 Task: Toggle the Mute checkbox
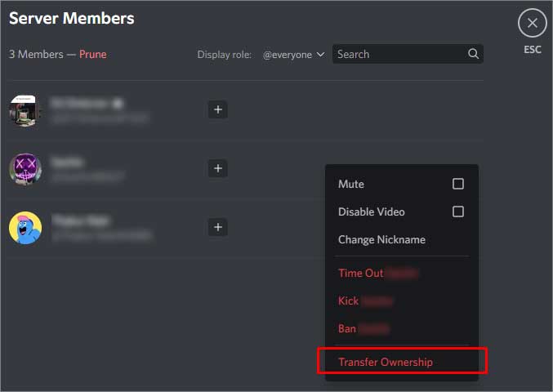coord(458,184)
